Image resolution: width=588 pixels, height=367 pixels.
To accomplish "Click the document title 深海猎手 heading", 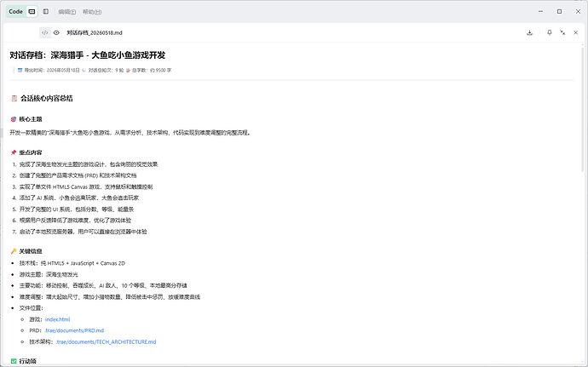I will pos(88,55).
